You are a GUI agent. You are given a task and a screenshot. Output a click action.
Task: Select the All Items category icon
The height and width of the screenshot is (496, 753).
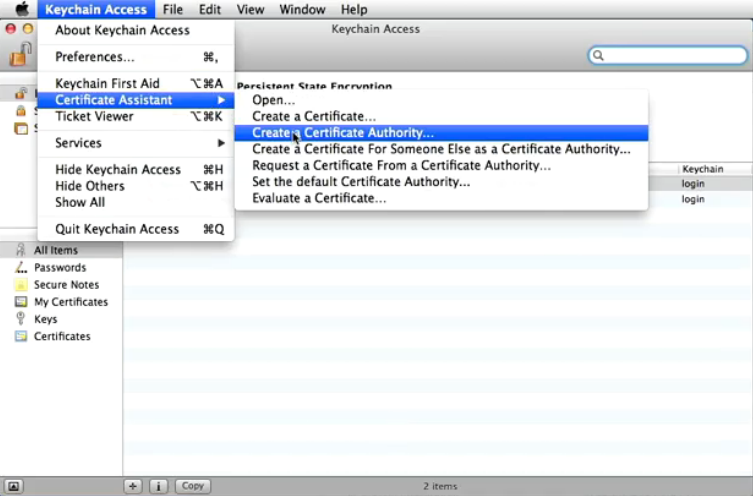pyautogui.click(x=21, y=250)
